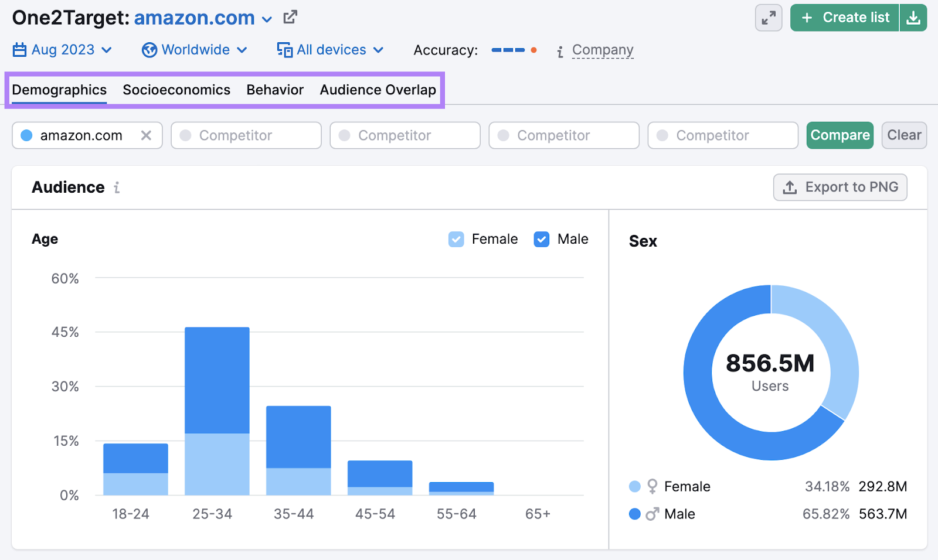The width and height of the screenshot is (938, 560).
Task: Open the Audience Overlap tab
Action: coord(378,90)
